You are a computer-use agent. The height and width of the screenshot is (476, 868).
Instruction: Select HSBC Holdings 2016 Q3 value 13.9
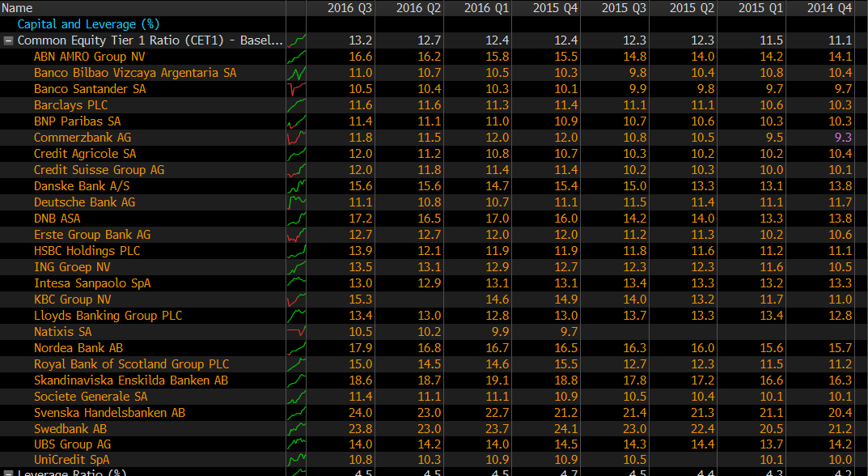(360, 250)
